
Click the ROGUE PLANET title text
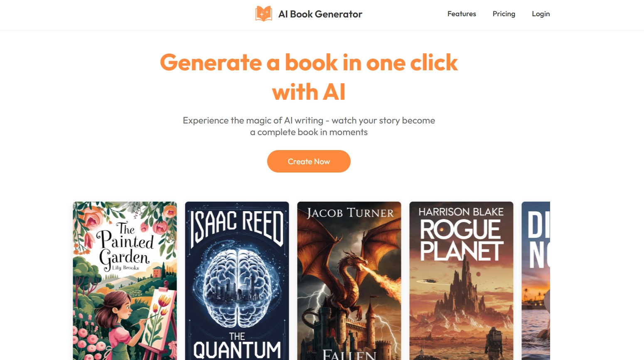pos(461,240)
